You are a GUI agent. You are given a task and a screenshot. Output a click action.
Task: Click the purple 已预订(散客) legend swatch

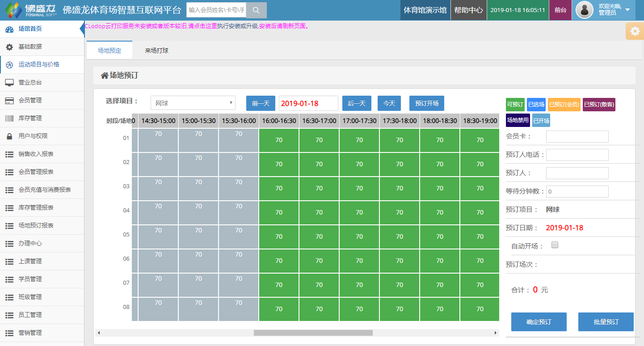click(x=599, y=105)
